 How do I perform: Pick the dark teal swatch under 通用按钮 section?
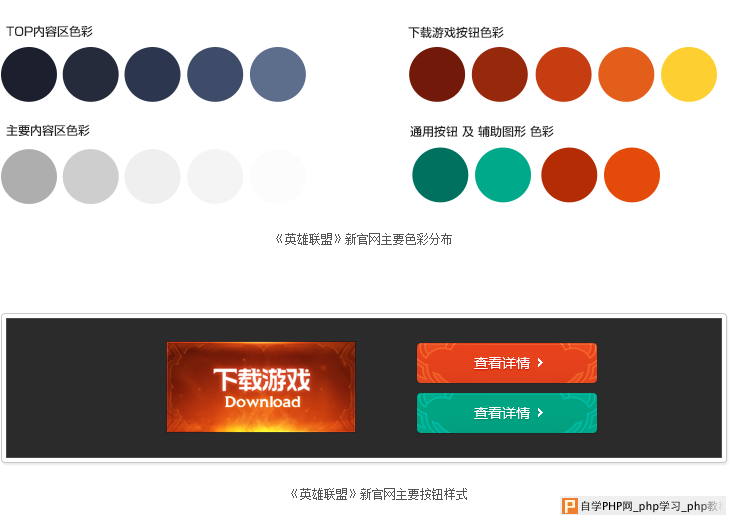(440, 175)
